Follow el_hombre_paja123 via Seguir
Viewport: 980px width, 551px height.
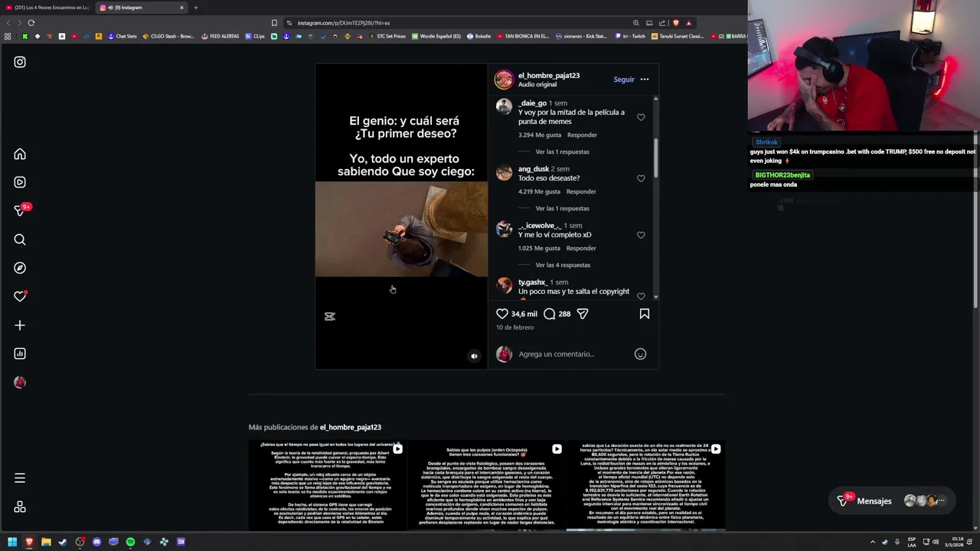pyautogui.click(x=624, y=80)
